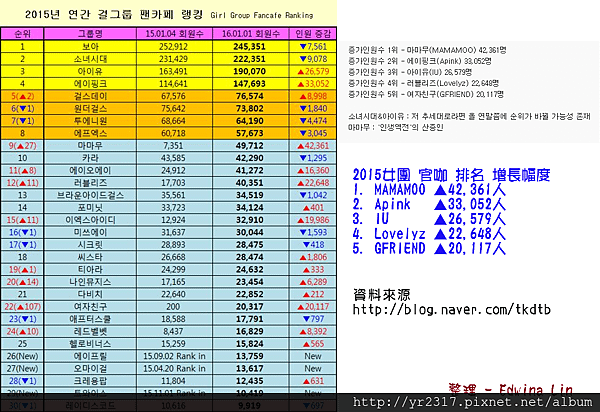This screenshot has width=600, height=412.
Task: Select the '걸스데이' group name cell
Action: [x=90, y=96]
